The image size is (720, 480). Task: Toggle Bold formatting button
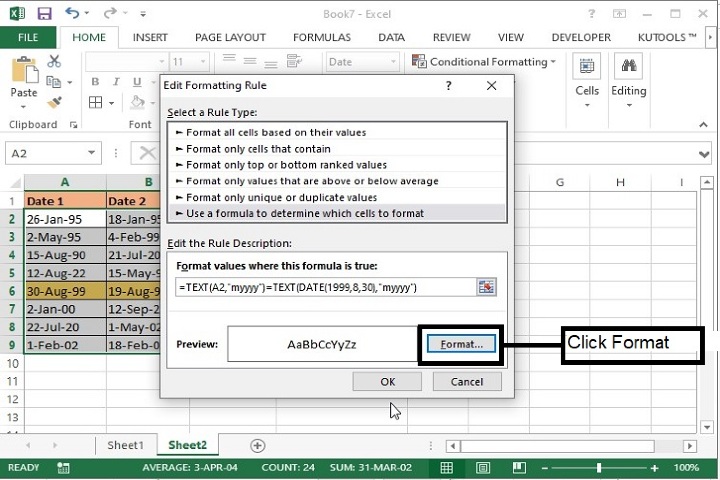(95, 82)
